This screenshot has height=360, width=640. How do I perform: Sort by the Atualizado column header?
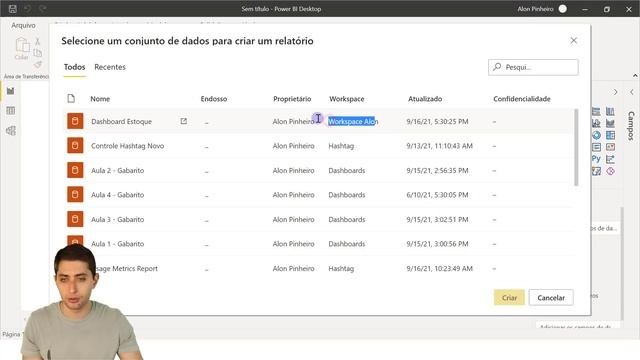pyautogui.click(x=425, y=99)
